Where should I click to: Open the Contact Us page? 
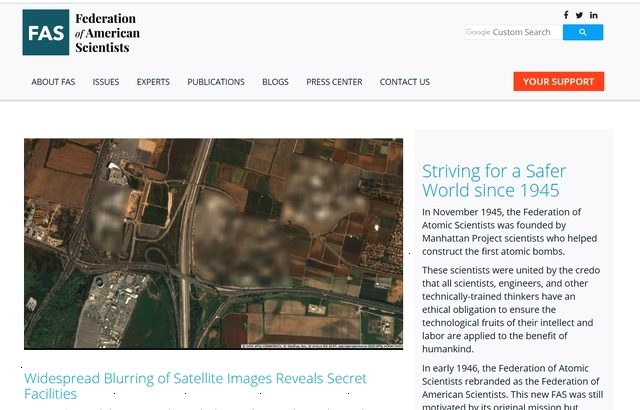(404, 82)
